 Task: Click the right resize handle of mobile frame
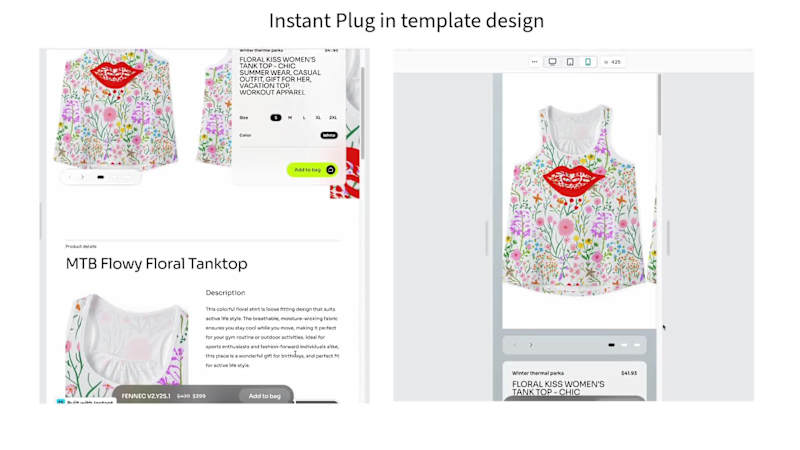pyautogui.click(x=668, y=238)
